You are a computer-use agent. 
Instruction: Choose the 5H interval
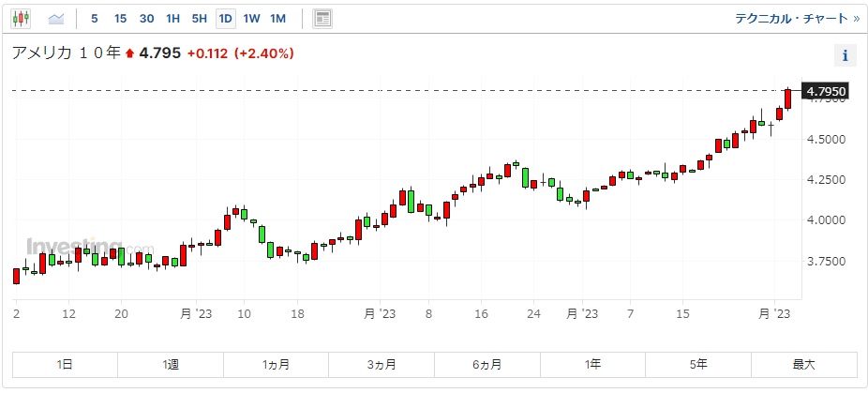pos(200,19)
